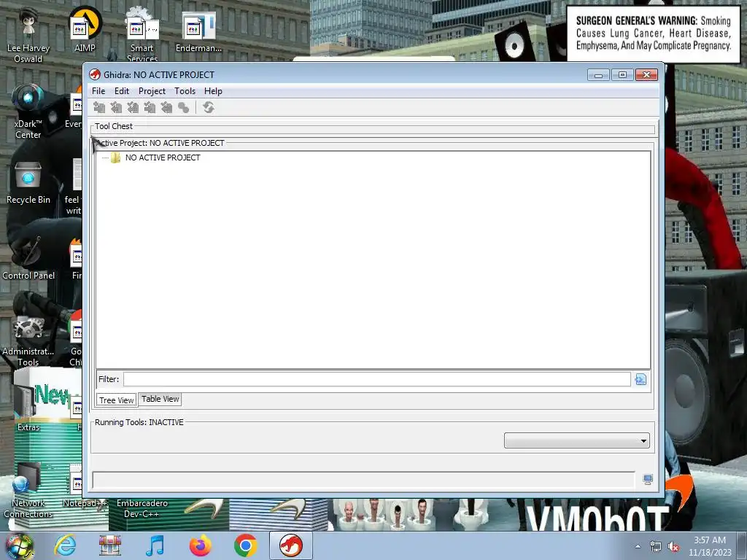This screenshot has width=747, height=560.
Task: Select the AIMP desktop shortcut
Action: pos(85,29)
